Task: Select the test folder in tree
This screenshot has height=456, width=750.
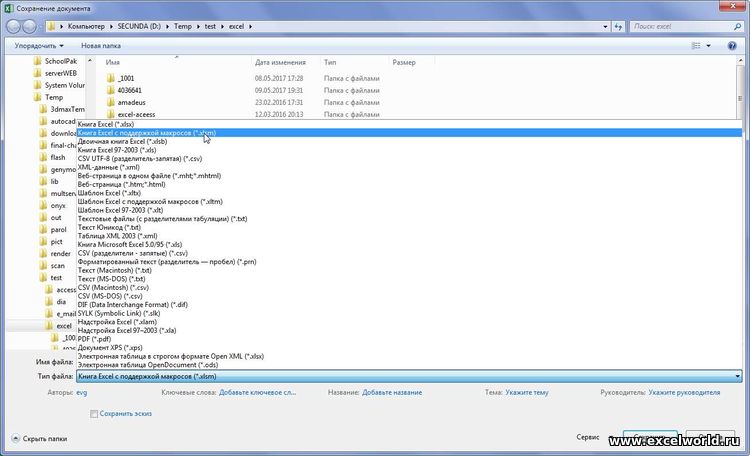Action: tap(56, 278)
